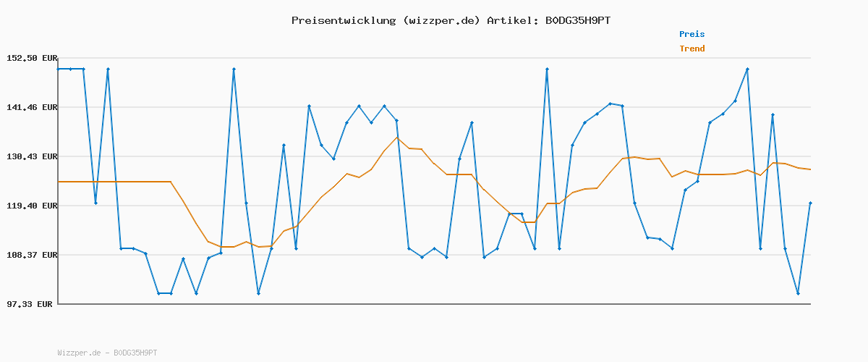Image resolution: width=868 pixels, height=362 pixels.
Task: Click the blue Preis legend label
Action: click(692, 34)
